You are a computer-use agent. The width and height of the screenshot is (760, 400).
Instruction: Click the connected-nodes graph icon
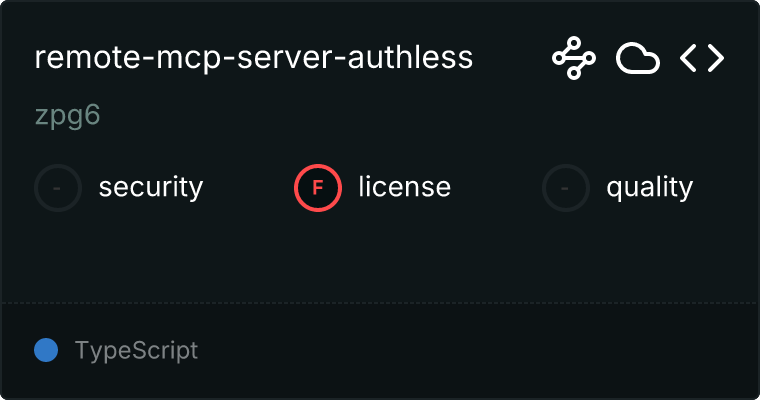574,58
